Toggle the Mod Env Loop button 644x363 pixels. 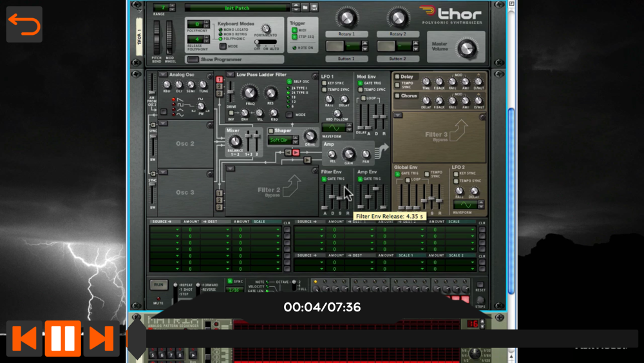[363, 98]
